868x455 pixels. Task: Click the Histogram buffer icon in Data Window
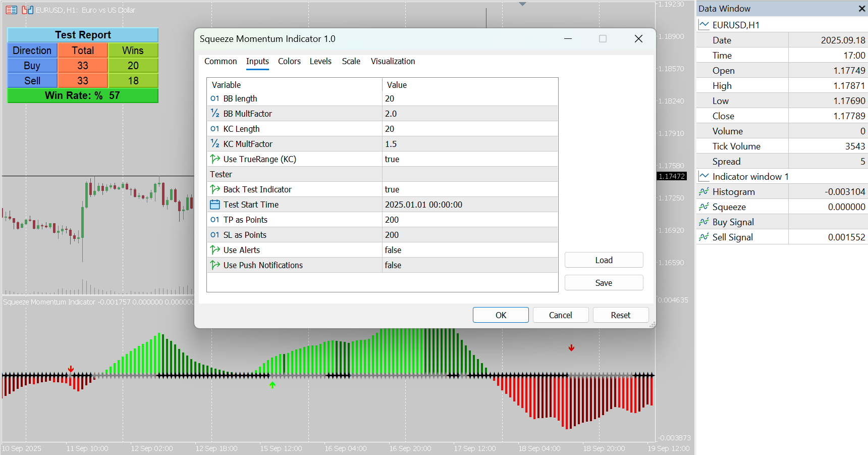click(x=704, y=191)
